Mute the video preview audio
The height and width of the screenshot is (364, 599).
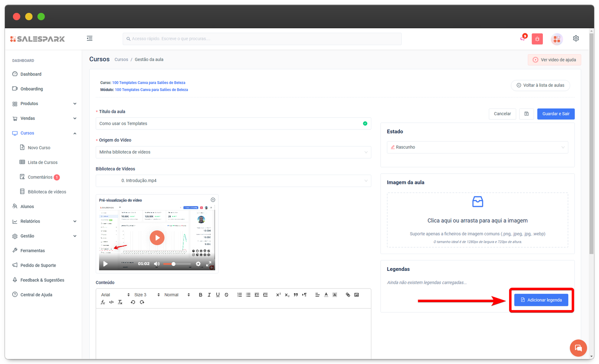156,264
